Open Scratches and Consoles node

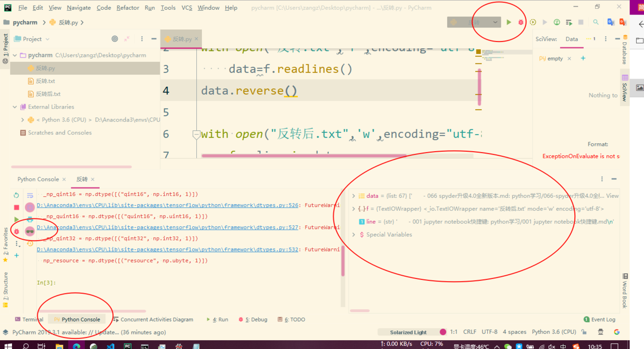click(60, 132)
